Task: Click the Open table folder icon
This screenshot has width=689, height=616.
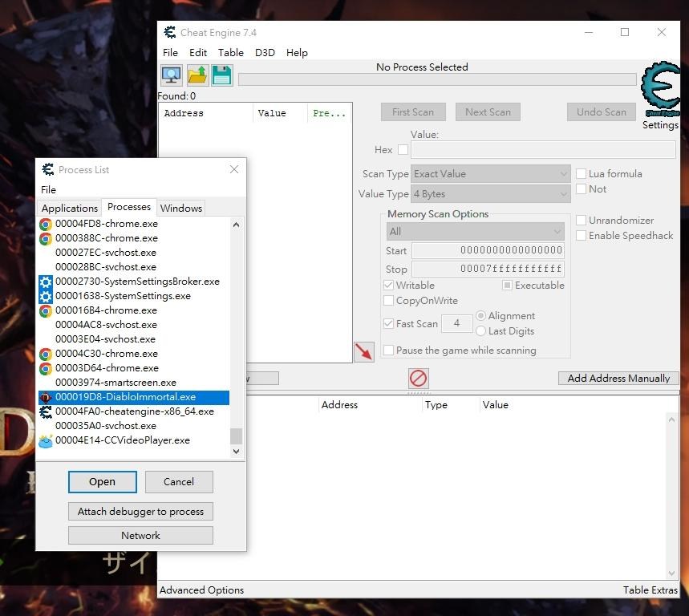Action: click(x=197, y=75)
